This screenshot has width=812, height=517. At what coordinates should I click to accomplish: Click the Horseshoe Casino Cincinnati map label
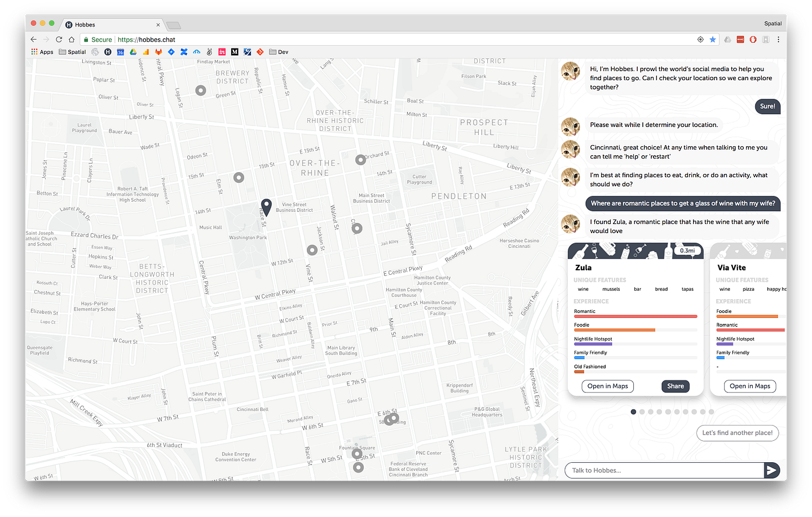pos(519,243)
